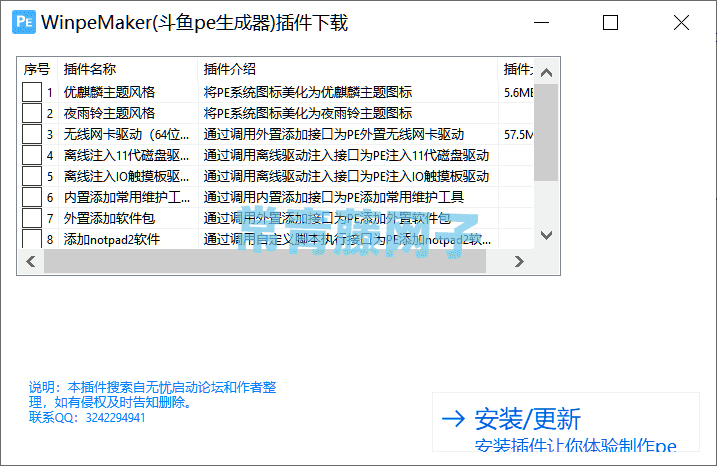Tick checkbox for 优麒麟主题风格 plugin
This screenshot has height=466, width=717.
coord(32,92)
